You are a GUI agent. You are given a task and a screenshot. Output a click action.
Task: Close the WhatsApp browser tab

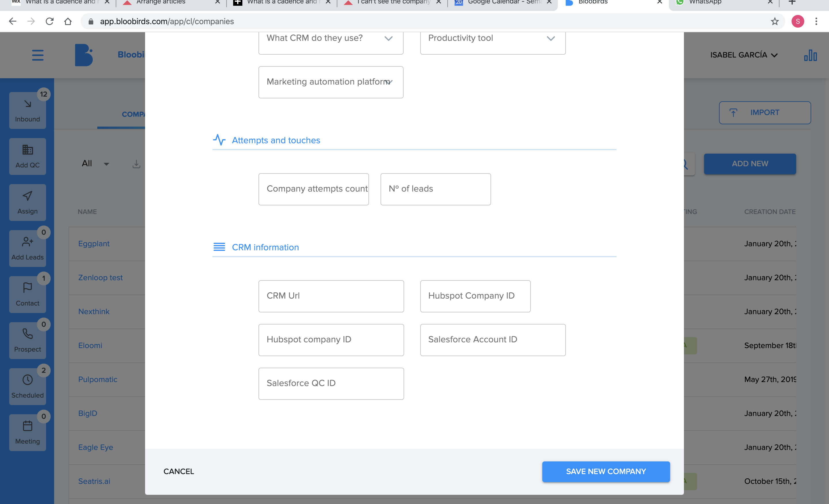[770, 2]
